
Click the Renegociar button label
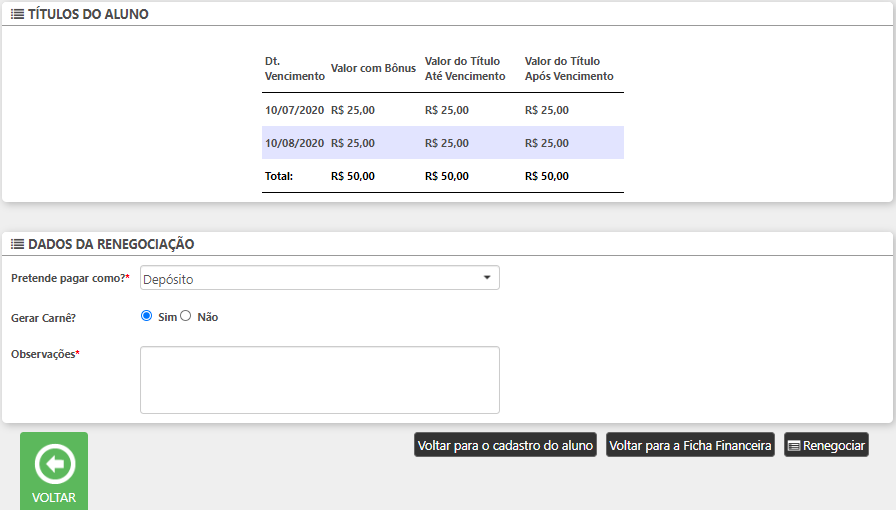coord(833,446)
